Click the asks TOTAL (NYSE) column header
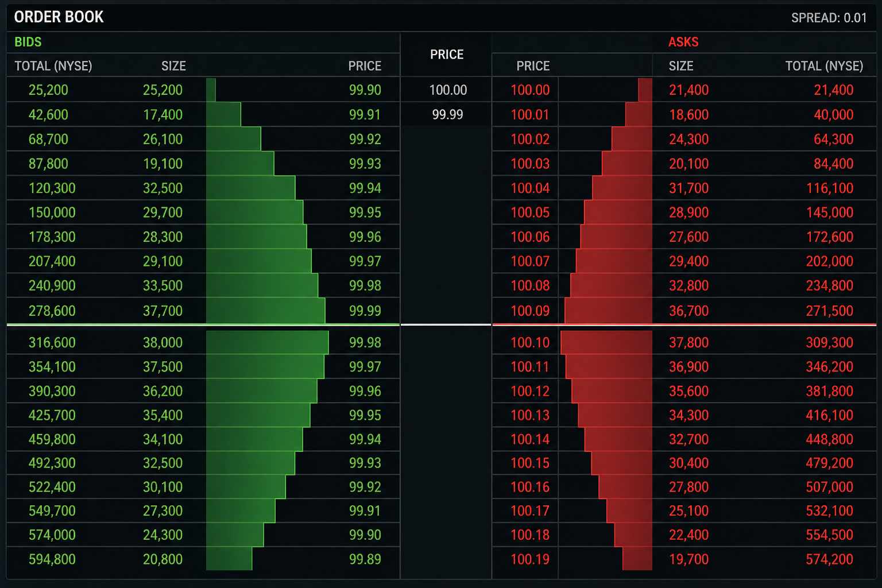 point(823,66)
